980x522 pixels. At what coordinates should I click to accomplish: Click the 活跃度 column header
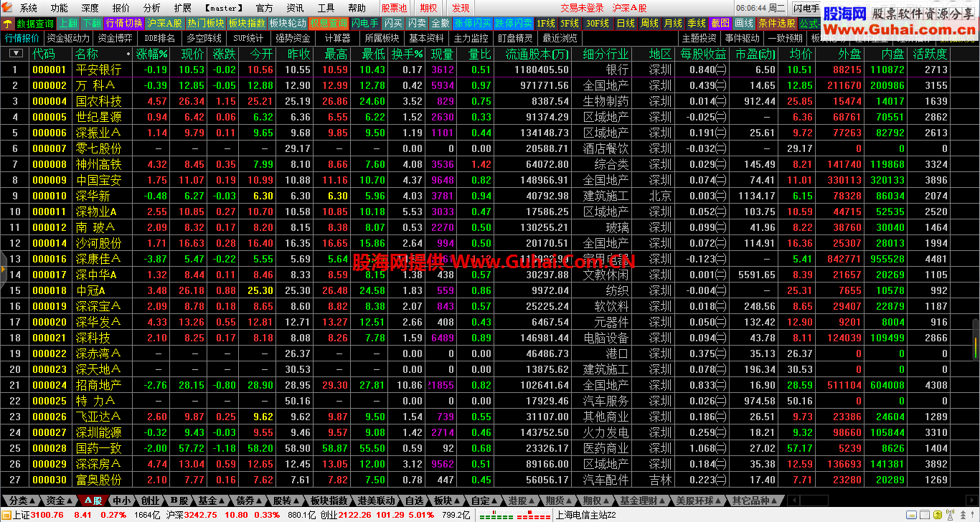click(930, 54)
